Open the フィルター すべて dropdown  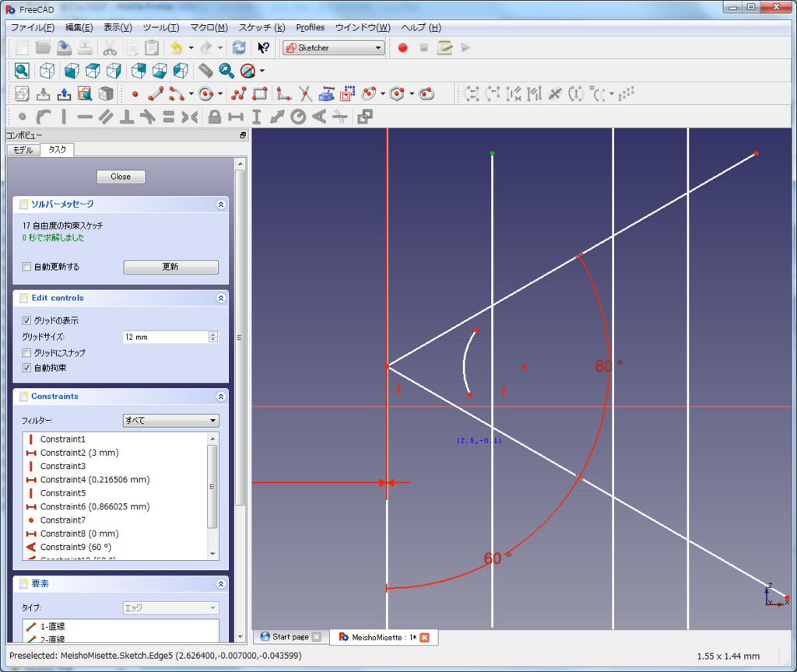[170, 421]
